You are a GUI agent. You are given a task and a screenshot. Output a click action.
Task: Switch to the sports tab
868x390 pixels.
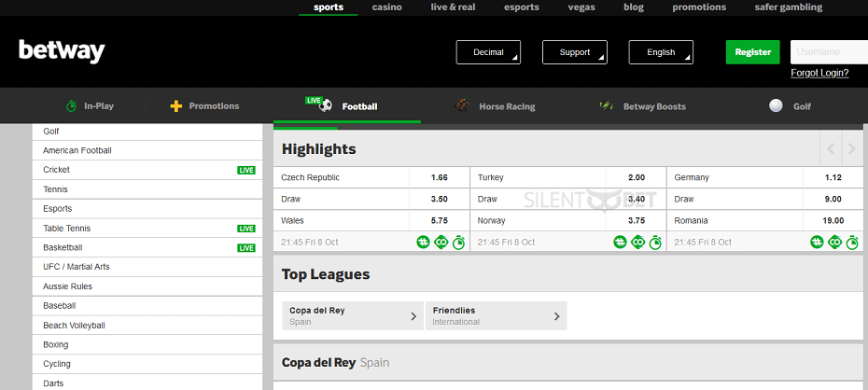pyautogui.click(x=329, y=7)
